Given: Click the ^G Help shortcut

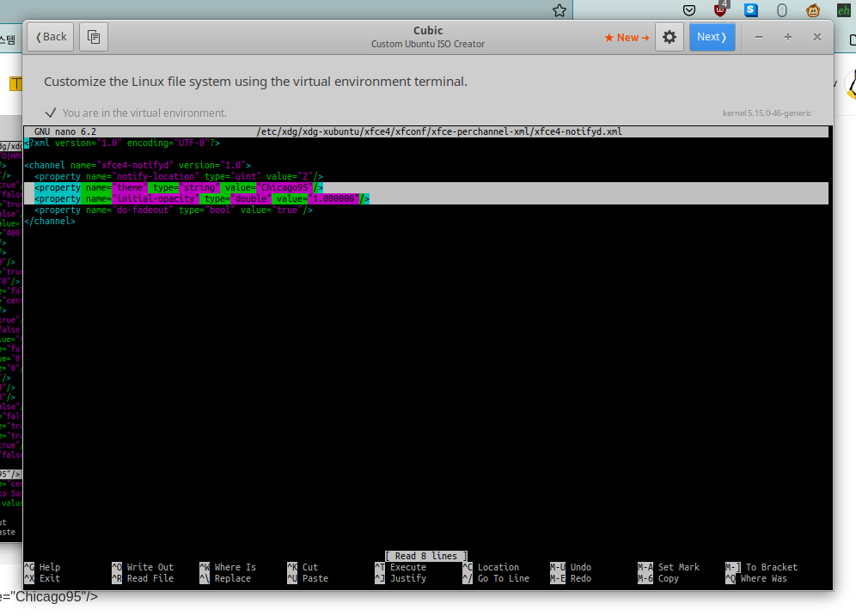Looking at the screenshot, I should click(x=43, y=567).
